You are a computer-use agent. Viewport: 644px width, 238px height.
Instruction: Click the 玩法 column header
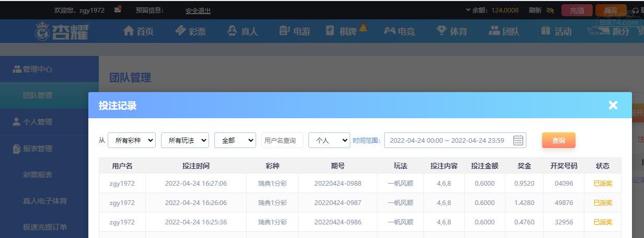pyautogui.click(x=400, y=166)
